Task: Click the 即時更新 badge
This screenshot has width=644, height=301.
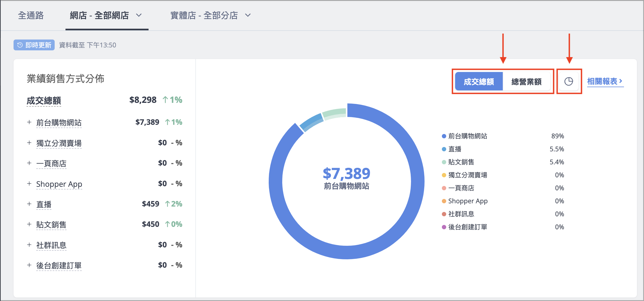Action: pos(34,45)
